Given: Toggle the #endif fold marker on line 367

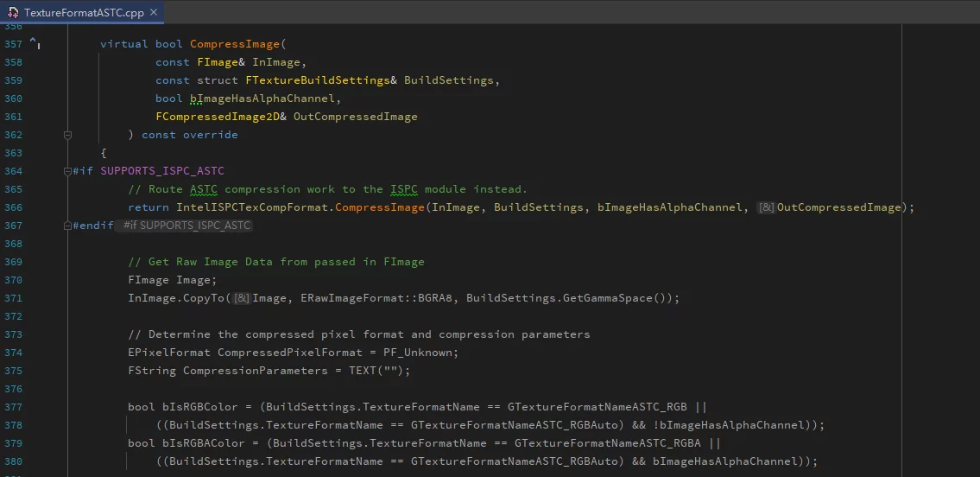Looking at the screenshot, I should click(x=67, y=226).
